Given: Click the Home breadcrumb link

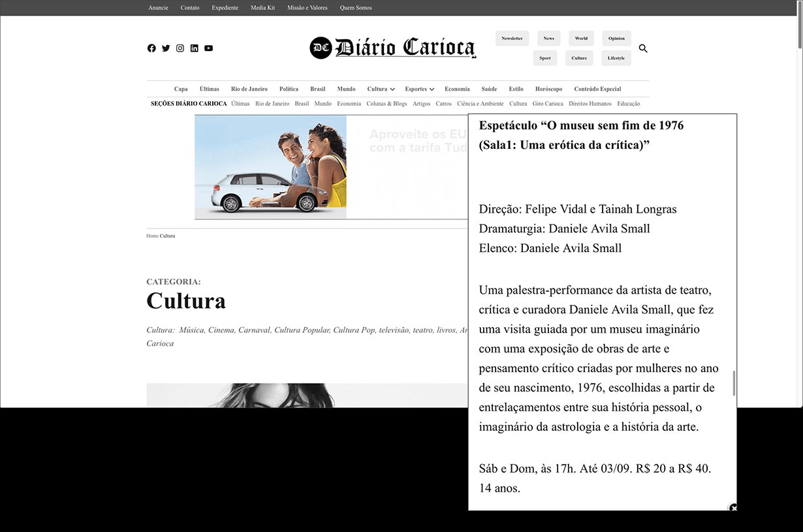Looking at the screenshot, I should coord(152,236).
